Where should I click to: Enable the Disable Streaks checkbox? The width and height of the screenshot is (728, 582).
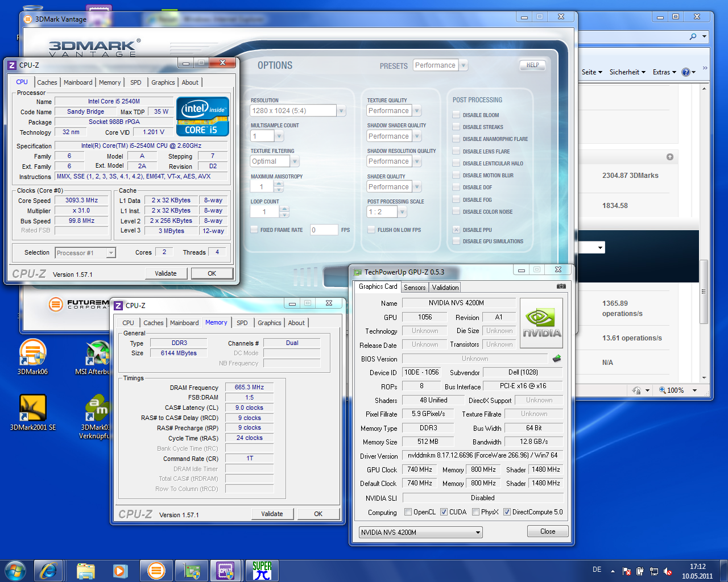(x=456, y=127)
